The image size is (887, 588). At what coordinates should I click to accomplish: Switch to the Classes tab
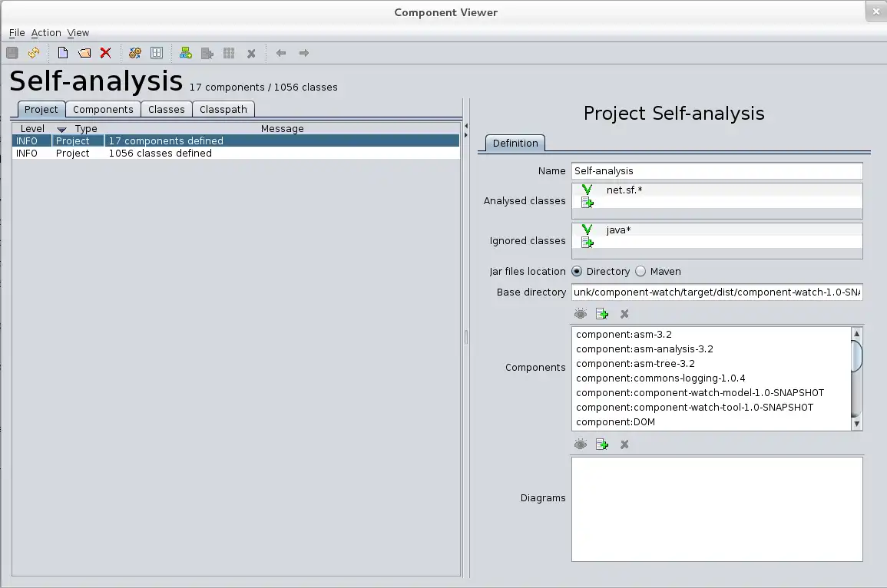167,109
